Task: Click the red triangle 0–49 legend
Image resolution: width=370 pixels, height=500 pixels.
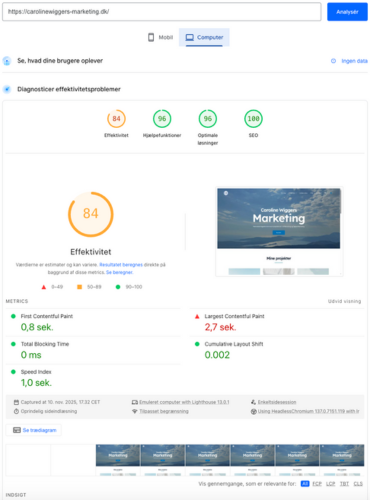Action: [44, 287]
